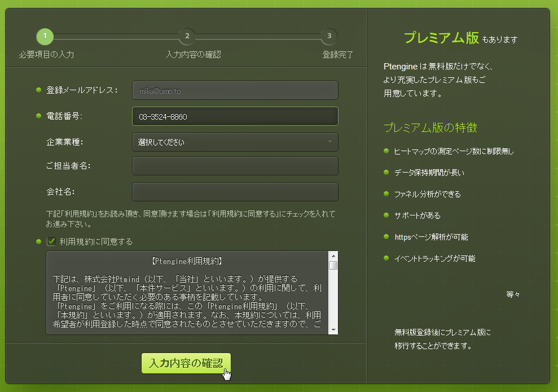Focus the 登録メールアドレス input field
The height and width of the screenshot is (392, 558).
click(235, 90)
